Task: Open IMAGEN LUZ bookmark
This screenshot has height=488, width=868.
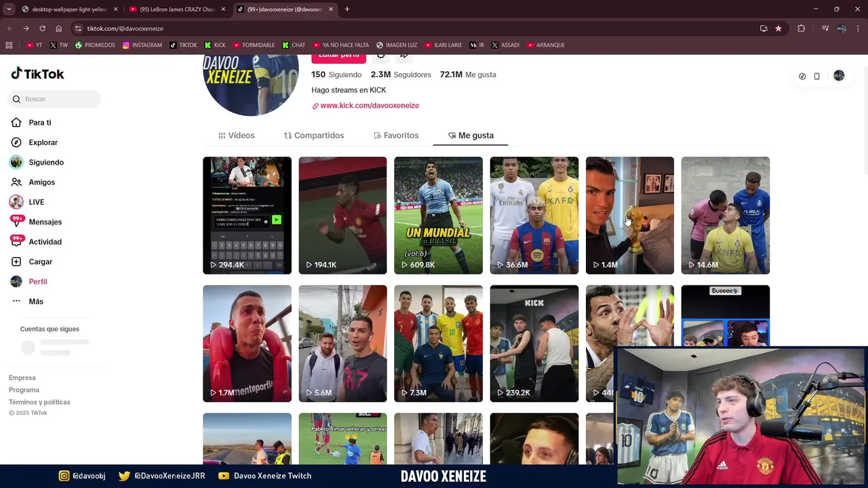Action: [x=397, y=45]
